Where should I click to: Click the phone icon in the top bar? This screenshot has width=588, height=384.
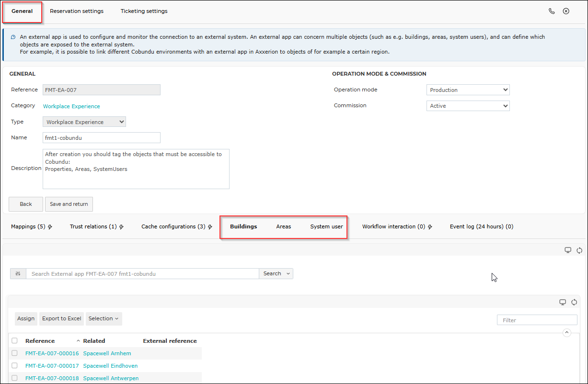click(552, 11)
